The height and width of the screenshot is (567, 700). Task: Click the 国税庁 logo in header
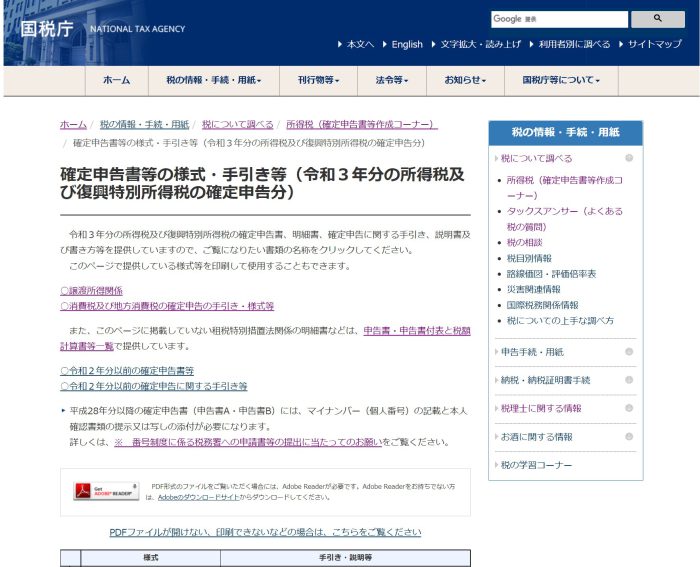tap(47, 29)
